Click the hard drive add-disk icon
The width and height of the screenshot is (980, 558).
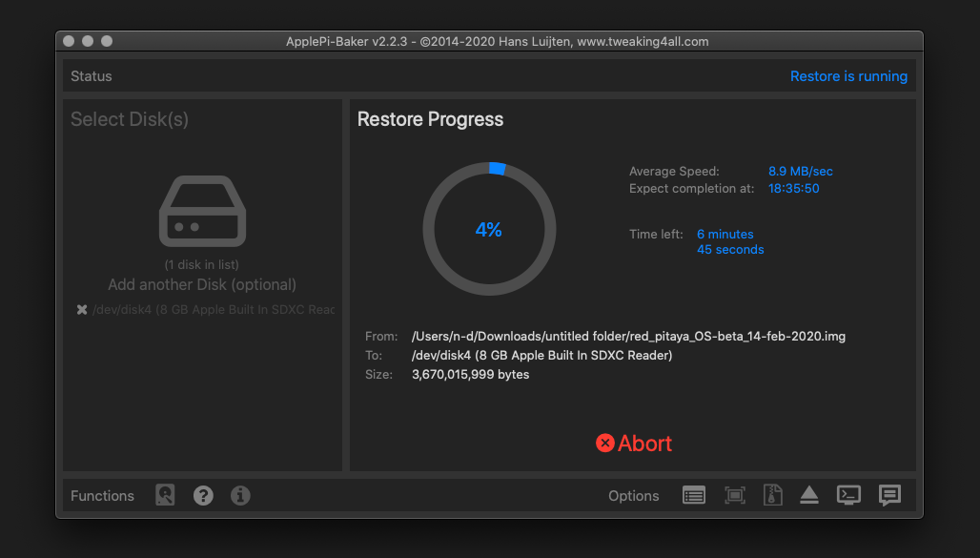coord(202,211)
